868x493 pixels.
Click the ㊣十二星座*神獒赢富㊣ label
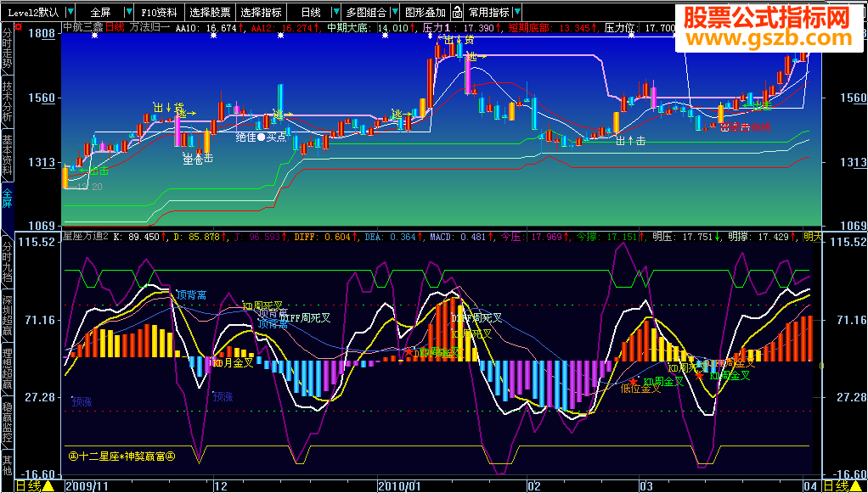(121, 456)
